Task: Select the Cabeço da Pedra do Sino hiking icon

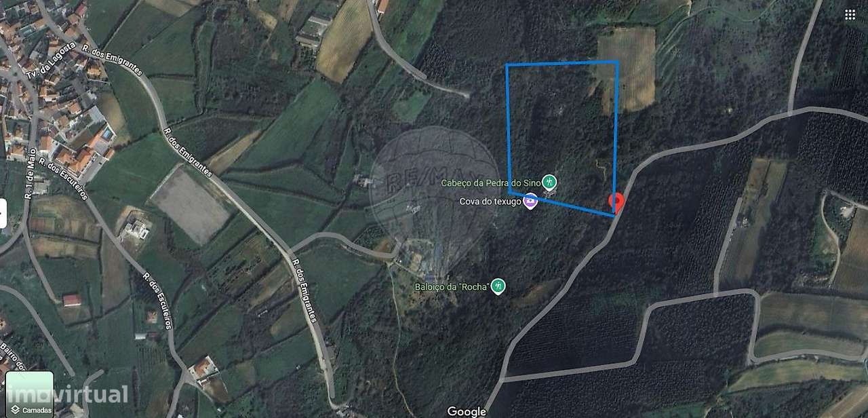Action: [549, 182]
